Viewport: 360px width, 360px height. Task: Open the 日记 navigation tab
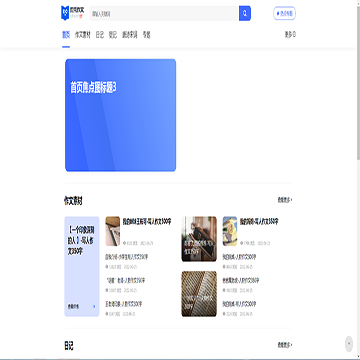(100, 35)
